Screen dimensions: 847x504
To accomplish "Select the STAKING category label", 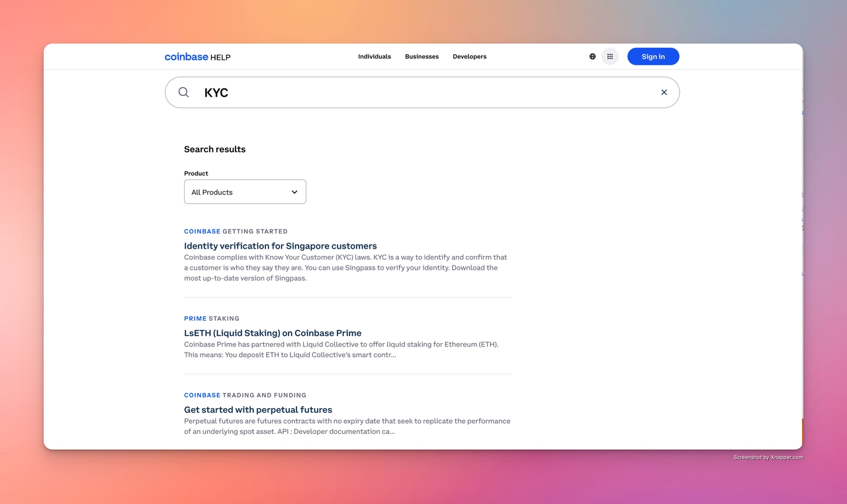I will click(x=224, y=319).
